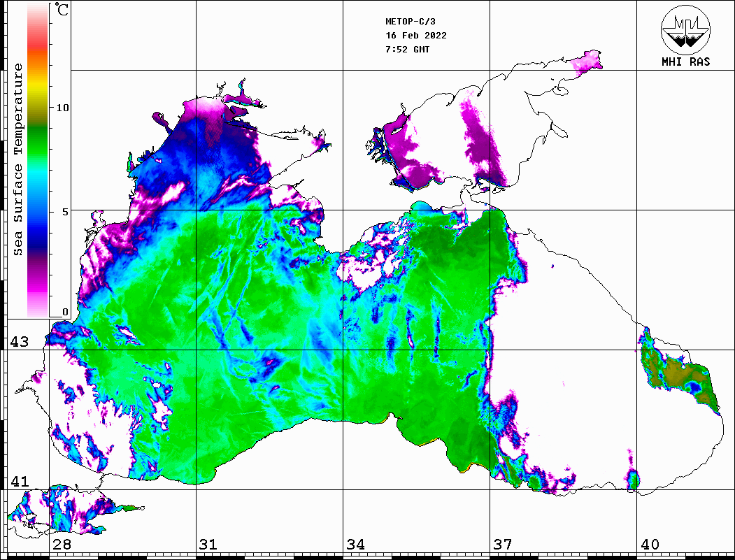Viewport: 735px width, 560px height.
Task: Click the '°C' unit label
Action: coord(62,10)
